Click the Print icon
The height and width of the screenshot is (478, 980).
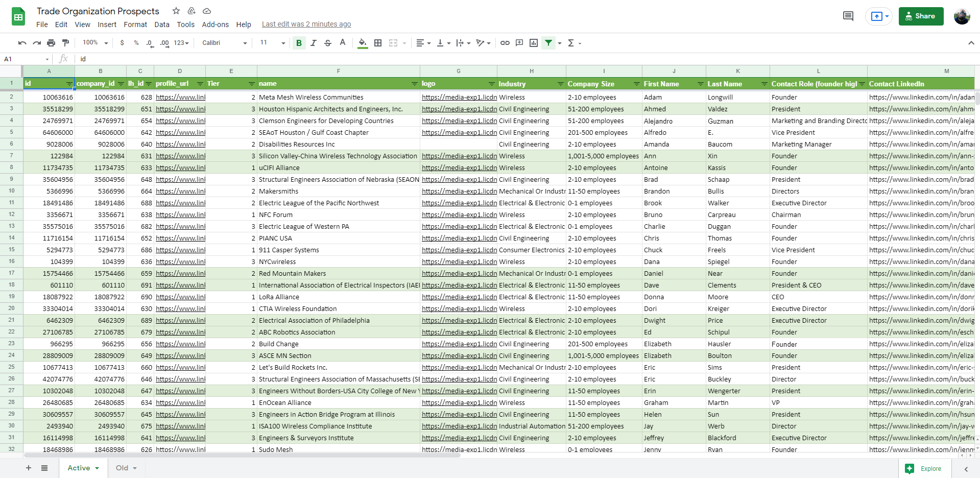[x=51, y=43]
